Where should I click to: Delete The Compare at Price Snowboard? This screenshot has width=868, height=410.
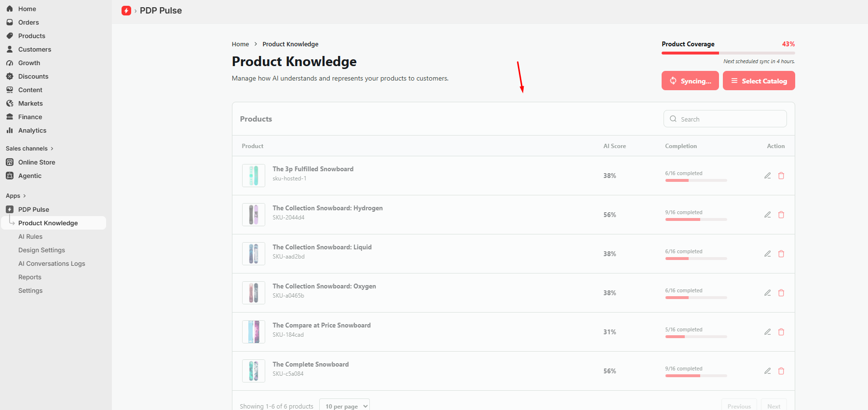coord(781,332)
